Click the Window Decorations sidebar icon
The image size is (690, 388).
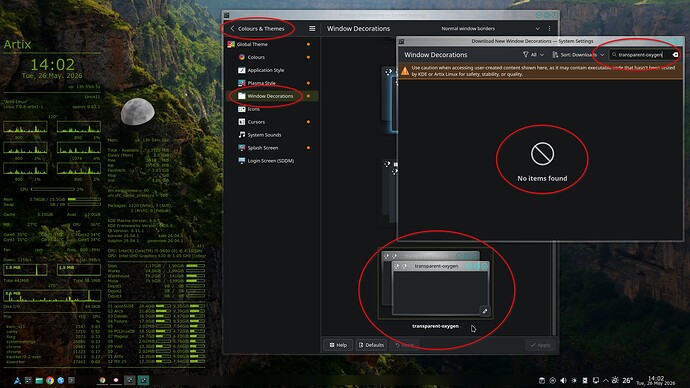tap(242, 96)
